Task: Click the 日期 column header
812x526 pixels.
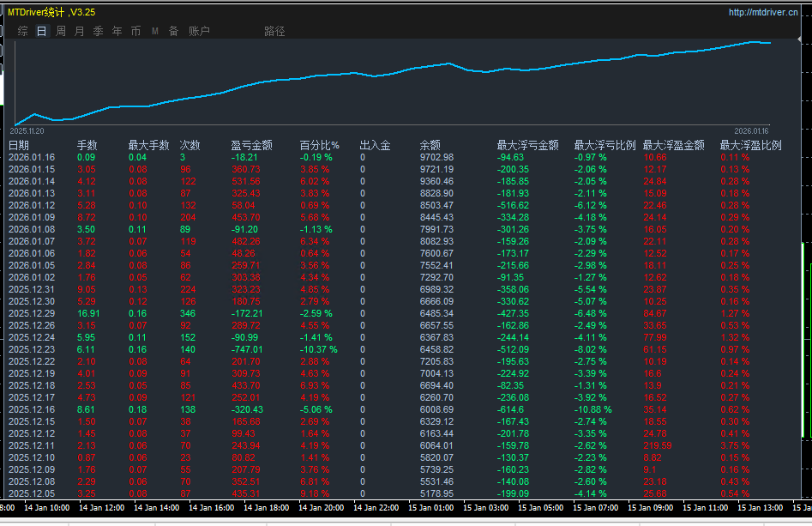Action: click(19, 145)
